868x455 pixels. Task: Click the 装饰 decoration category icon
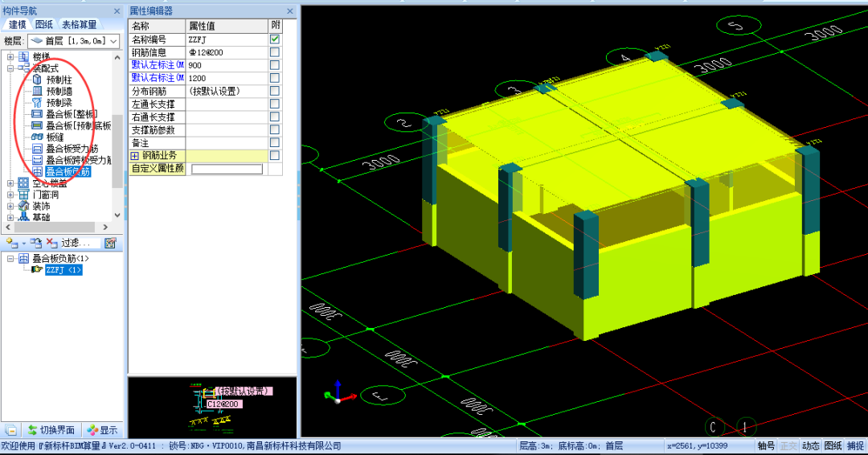[x=24, y=206]
